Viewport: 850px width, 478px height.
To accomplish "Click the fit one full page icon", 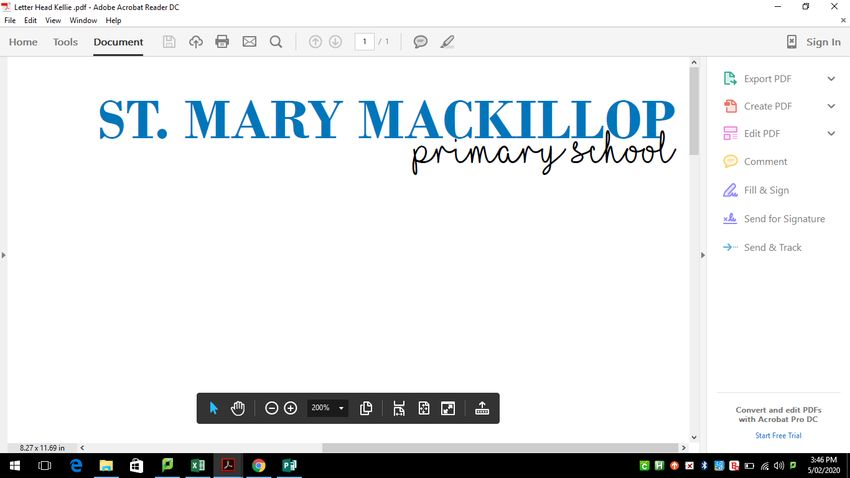I will 424,408.
